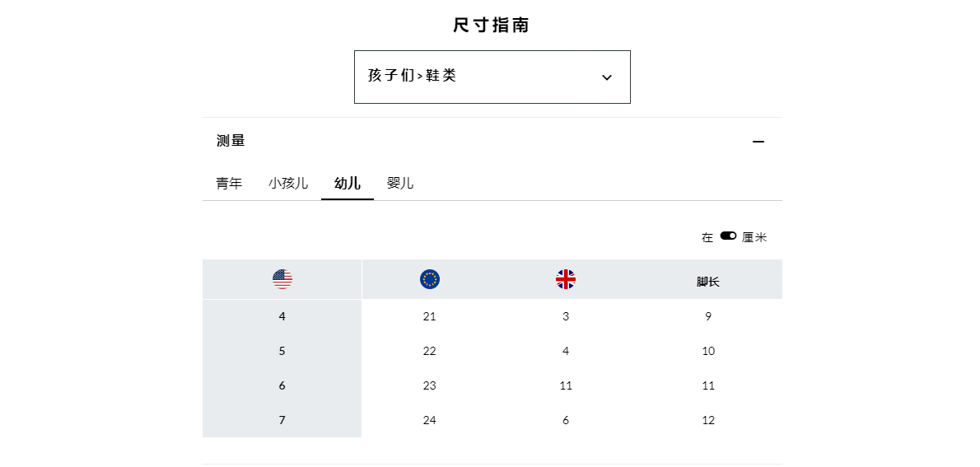This screenshot has height=467, width=980.
Task: Switch to the 青年 tab
Action: 229,184
